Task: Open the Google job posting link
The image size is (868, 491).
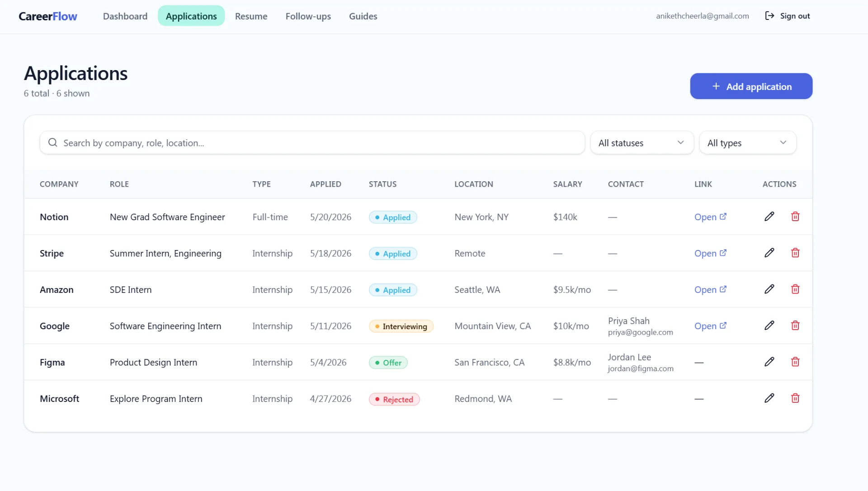Action: click(710, 326)
